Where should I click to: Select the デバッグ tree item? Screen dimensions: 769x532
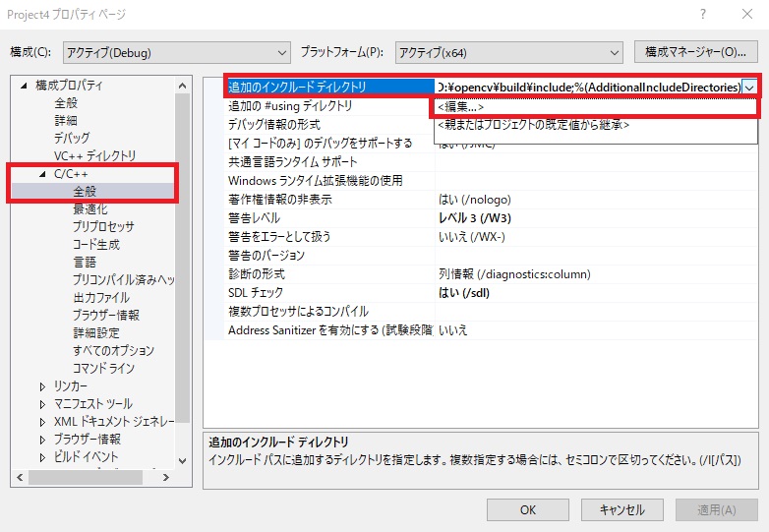(72, 139)
